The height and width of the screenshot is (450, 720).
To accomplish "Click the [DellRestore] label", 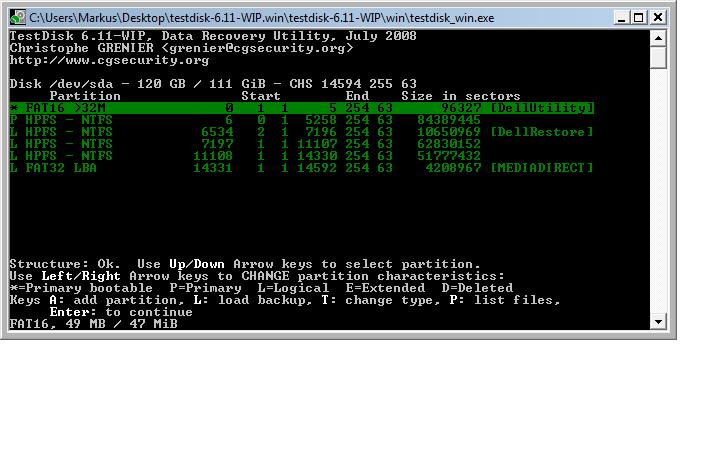I will (542, 132).
